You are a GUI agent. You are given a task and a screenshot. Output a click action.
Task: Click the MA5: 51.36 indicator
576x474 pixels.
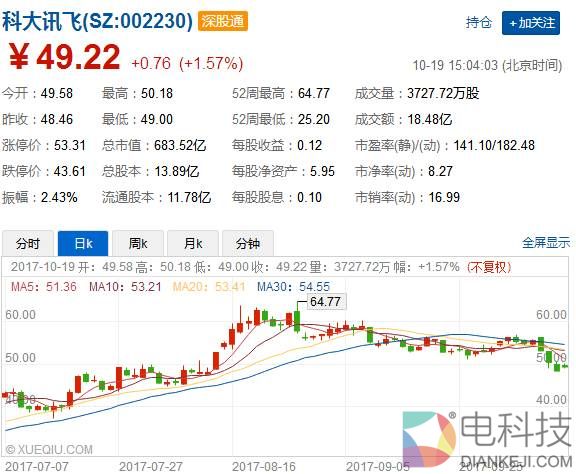pyautogui.click(x=44, y=287)
